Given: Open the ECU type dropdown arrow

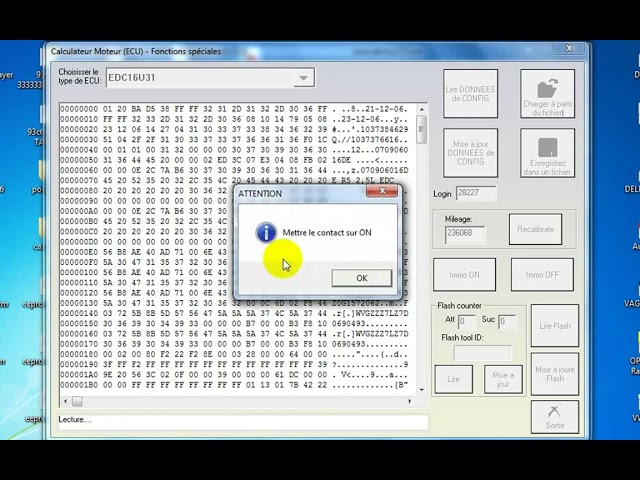Looking at the screenshot, I should click(303, 78).
